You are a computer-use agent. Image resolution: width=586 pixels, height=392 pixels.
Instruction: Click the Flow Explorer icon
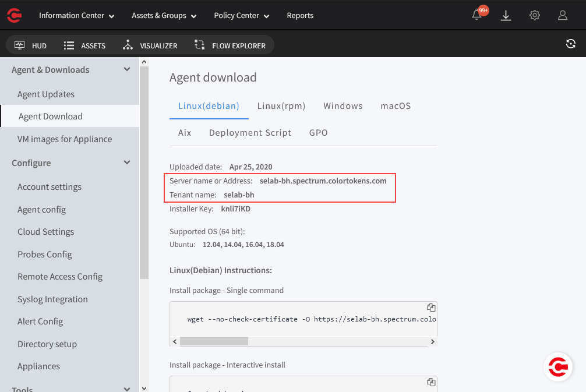pyautogui.click(x=200, y=45)
